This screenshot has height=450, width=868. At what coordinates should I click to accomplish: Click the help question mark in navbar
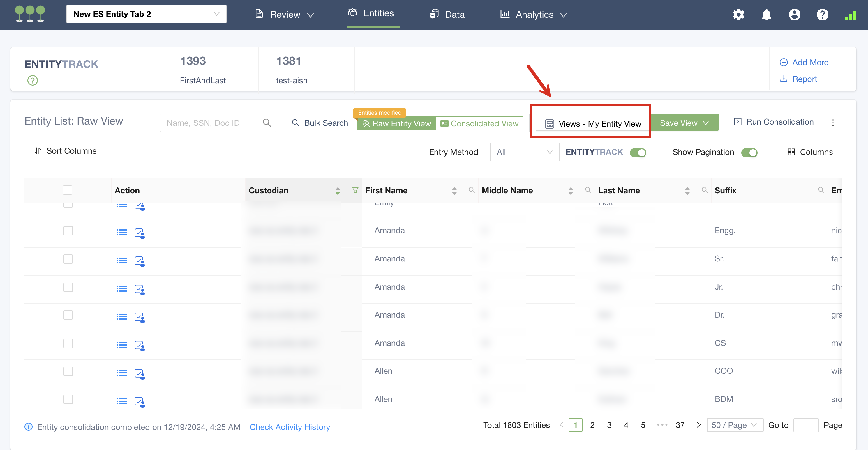[822, 15]
